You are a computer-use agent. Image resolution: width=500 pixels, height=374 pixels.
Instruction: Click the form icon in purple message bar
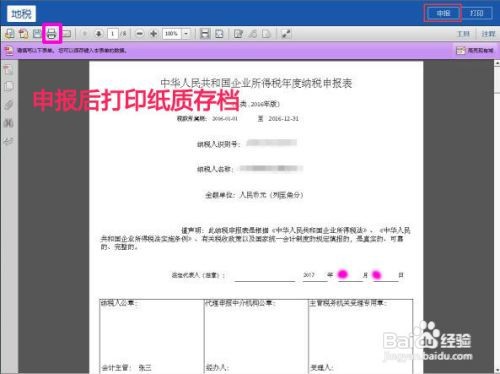point(9,51)
